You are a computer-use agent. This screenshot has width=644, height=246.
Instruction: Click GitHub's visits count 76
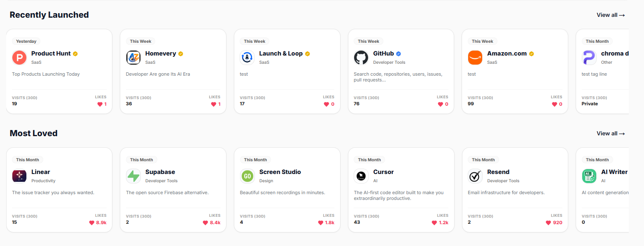point(357,104)
